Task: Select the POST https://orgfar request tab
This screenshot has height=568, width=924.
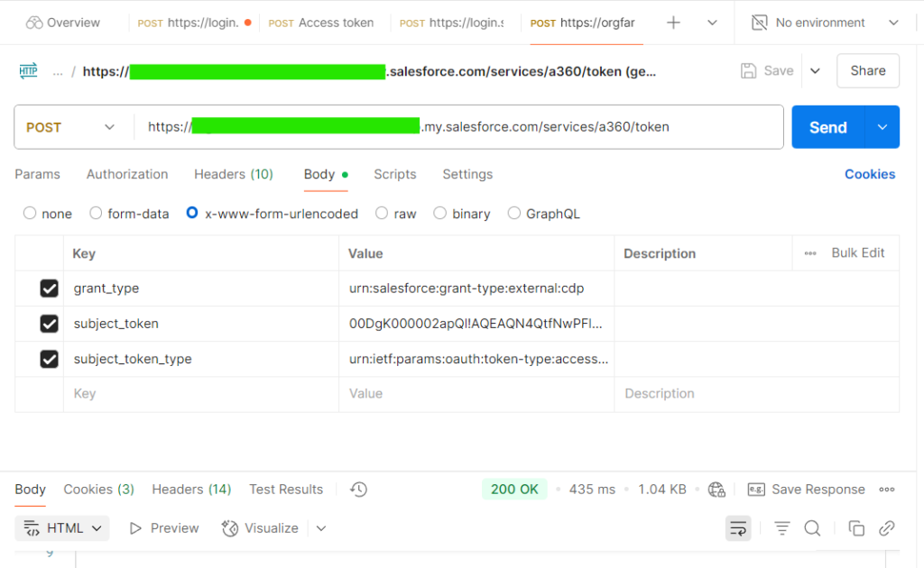Action: click(x=583, y=23)
